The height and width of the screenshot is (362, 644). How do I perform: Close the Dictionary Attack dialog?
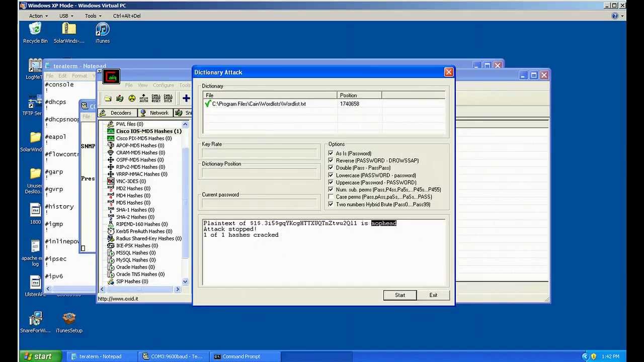449,72
